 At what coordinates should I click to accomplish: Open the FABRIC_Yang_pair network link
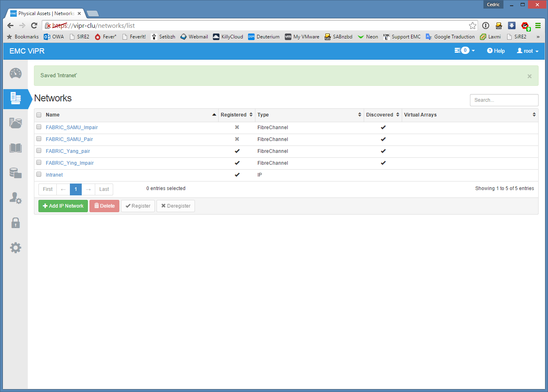coord(68,151)
